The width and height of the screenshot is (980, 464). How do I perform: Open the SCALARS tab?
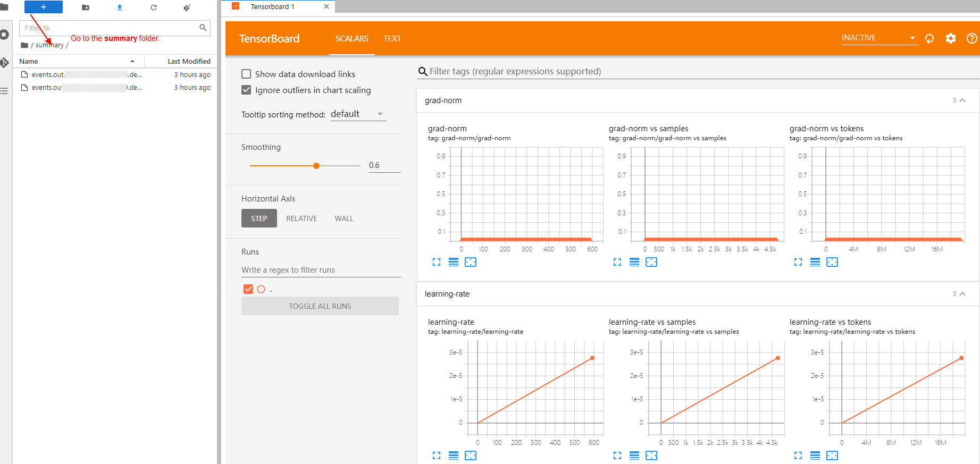(352, 38)
